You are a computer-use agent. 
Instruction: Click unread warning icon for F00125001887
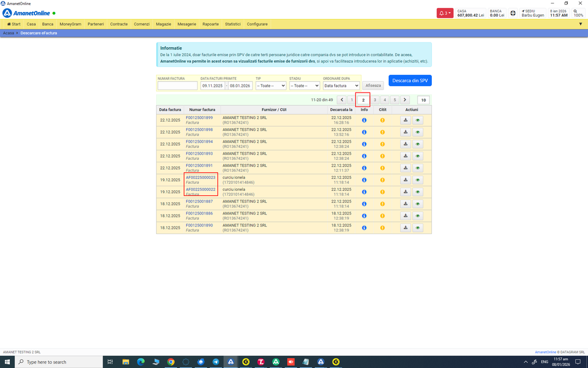click(382, 204)
